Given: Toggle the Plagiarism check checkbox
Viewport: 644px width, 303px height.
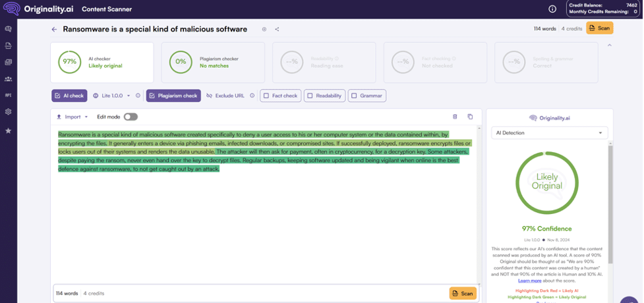Looking at the screenshot, I should pyautogui.click(x=152, y=96).
